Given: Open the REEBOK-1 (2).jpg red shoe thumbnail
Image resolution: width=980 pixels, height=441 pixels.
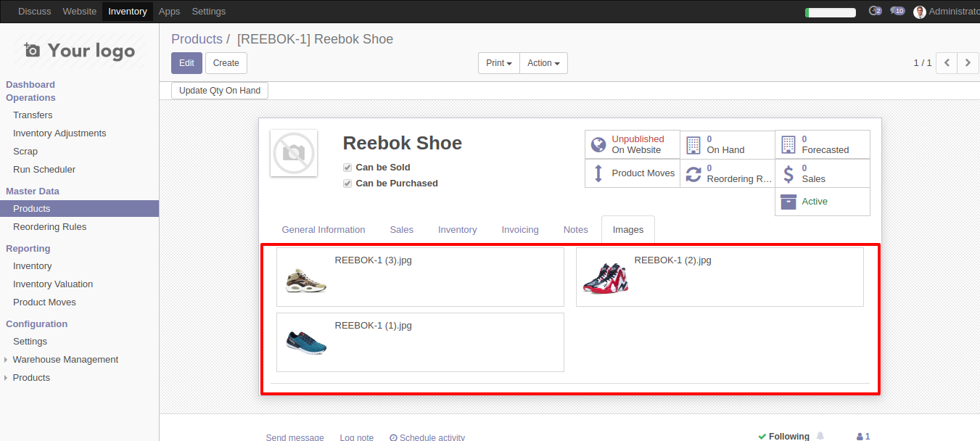Looking at the screenshot, I should 606,279.
